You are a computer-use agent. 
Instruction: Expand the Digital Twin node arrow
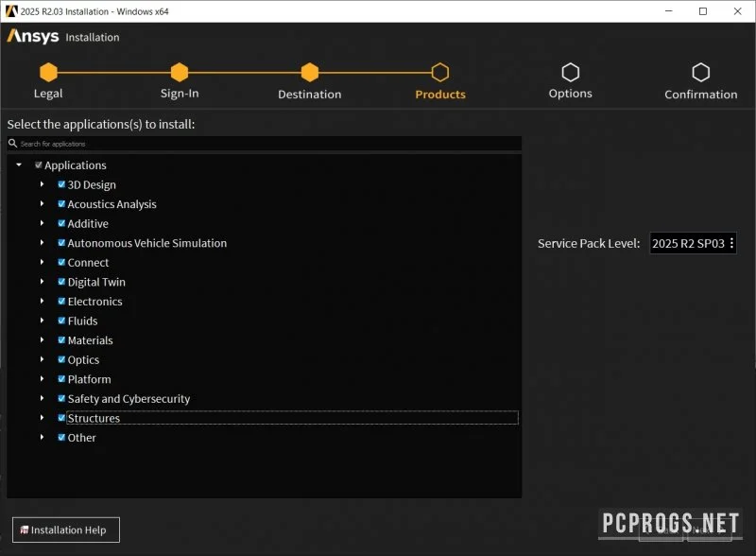[x=42, y=282]
